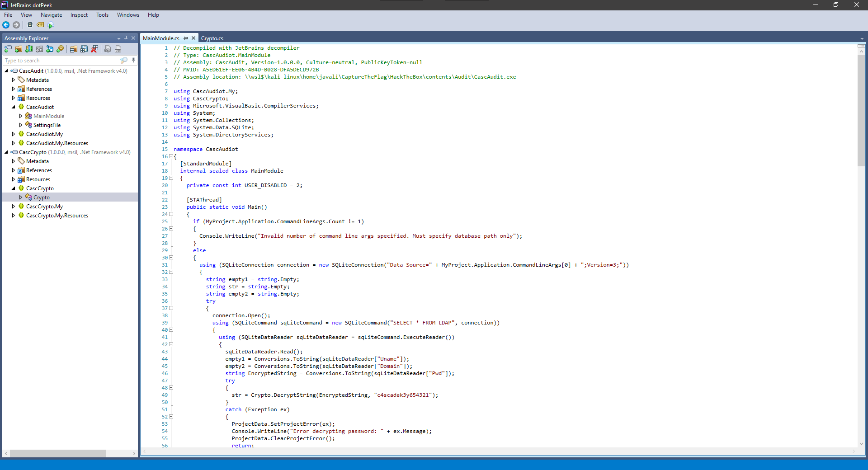
Task: Click the Save Assembly List floppy icon
Action: point(84,49)
